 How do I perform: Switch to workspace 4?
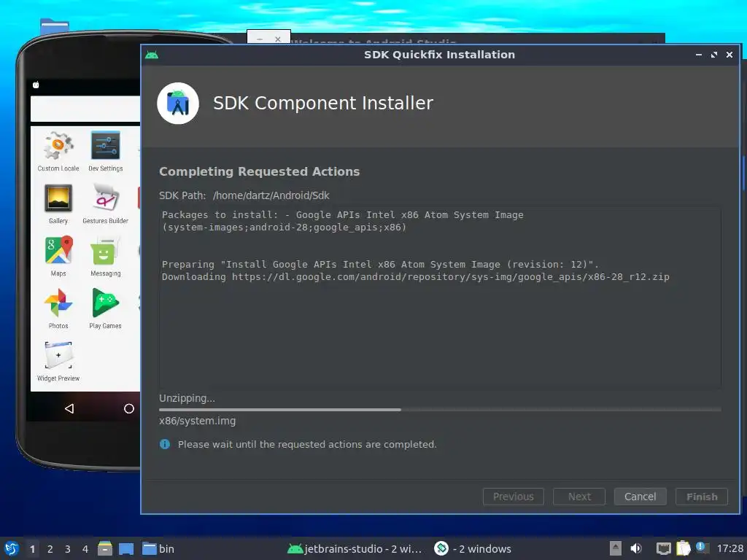[85, 549]
